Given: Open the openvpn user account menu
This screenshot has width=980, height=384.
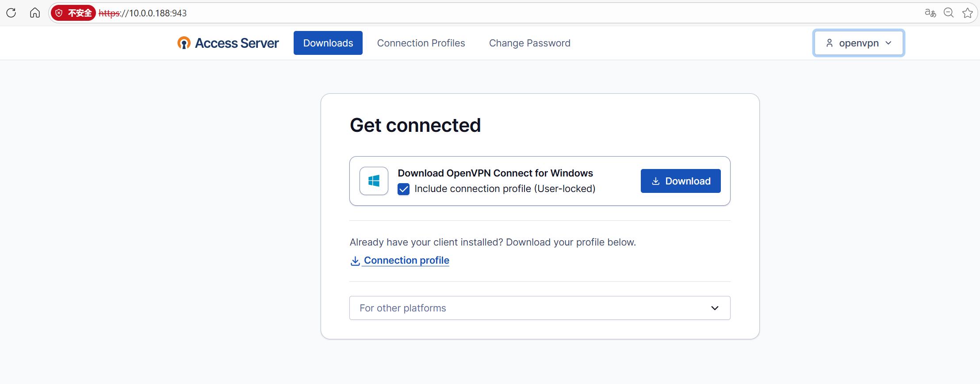Looking at the screenshot, I should coord(858,43).
